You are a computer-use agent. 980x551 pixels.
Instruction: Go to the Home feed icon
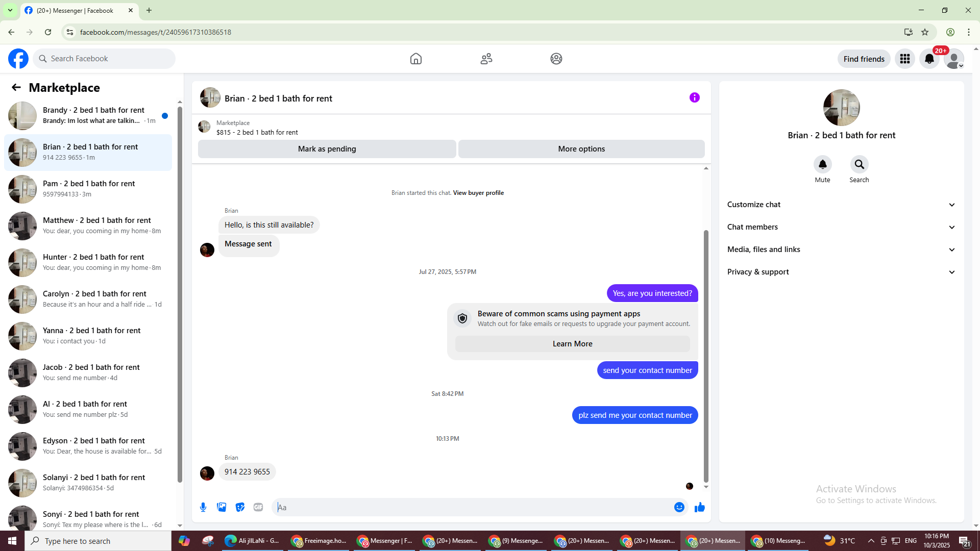(416, 59)
